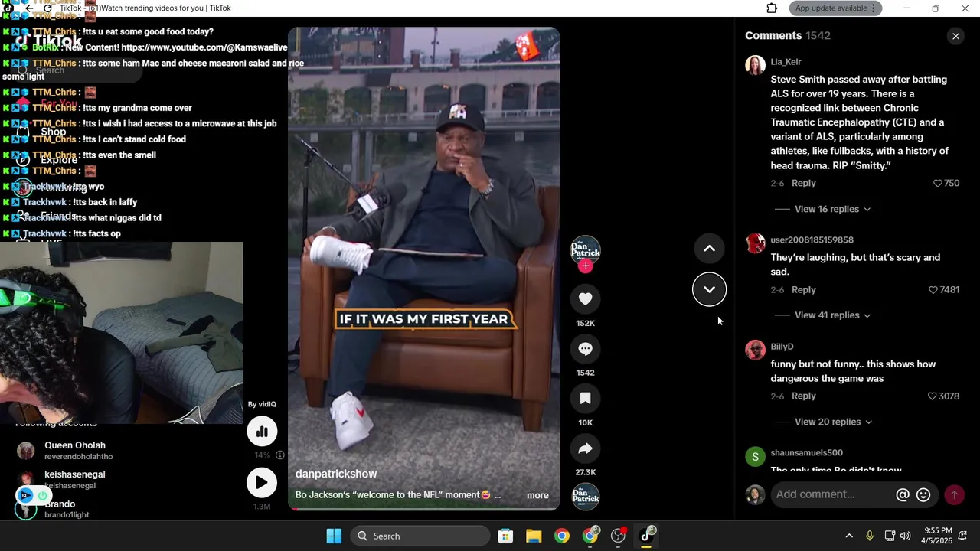Like BillyD's comment with 3078 likes
The width and height of the screenshot is (980, 551).
coord(932,396)
